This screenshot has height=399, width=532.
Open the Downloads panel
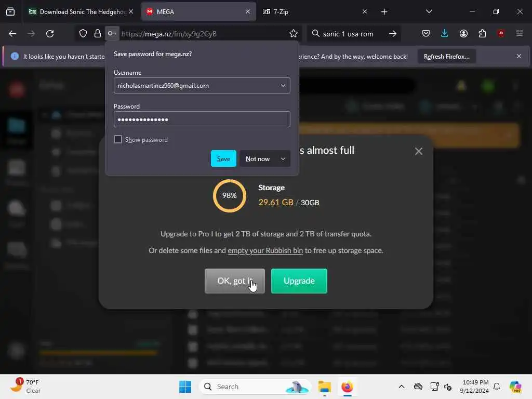[445, 33]
